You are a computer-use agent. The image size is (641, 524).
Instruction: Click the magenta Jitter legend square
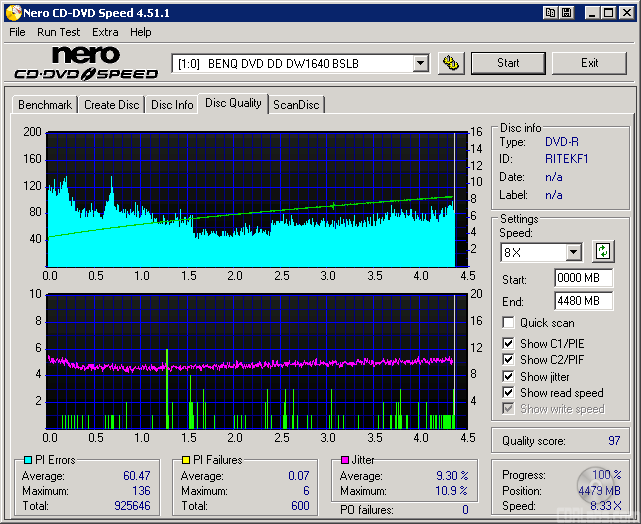pyautogui.click(x=345, y=460)
